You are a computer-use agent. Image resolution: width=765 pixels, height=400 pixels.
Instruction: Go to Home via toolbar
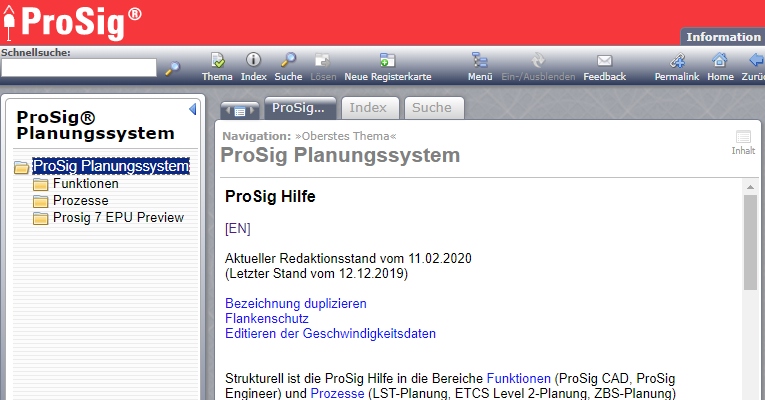(x=720, y=67)
